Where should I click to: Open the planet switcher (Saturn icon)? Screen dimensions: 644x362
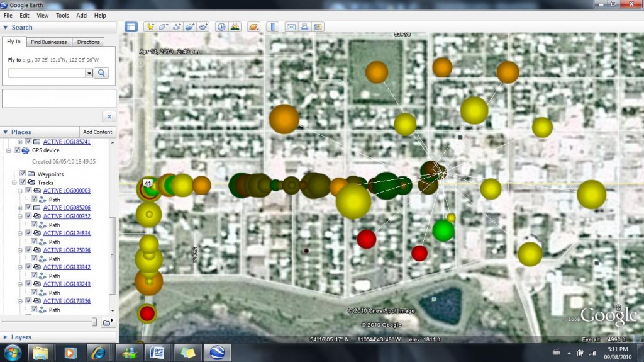(x=254, y=27)
